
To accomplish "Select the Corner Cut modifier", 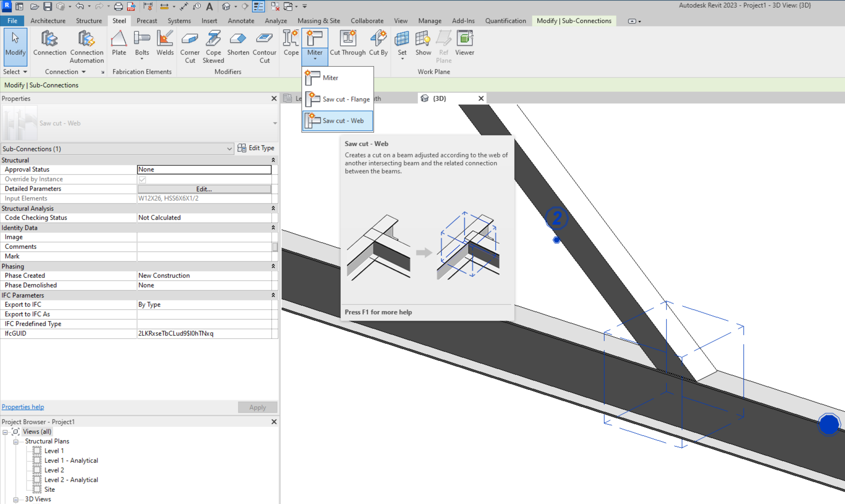I will point(190,46).
